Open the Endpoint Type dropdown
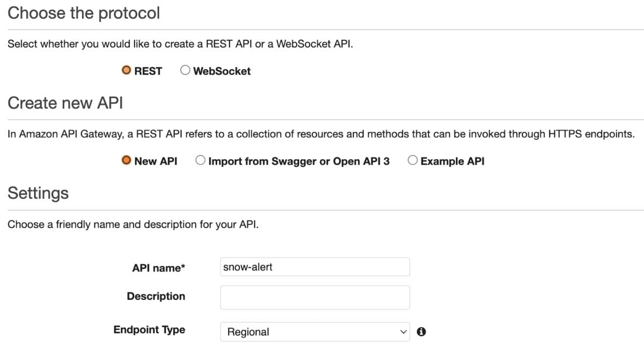This screenshot has height=361, width=644. pyautogui.click(x=314, y=331)
